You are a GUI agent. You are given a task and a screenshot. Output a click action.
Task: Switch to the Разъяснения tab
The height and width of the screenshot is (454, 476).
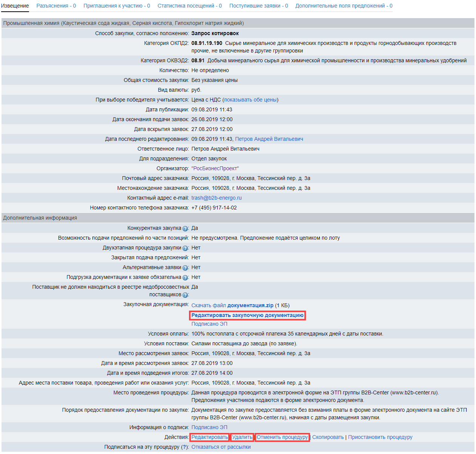click(56, 6)
